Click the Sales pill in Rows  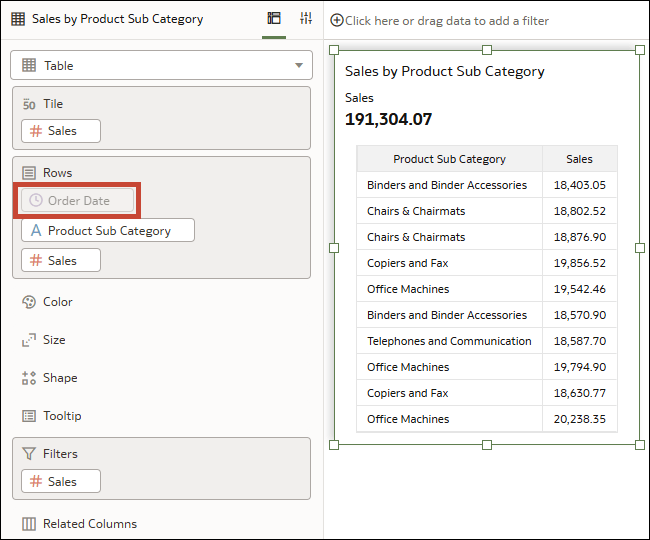pos(62,260)
